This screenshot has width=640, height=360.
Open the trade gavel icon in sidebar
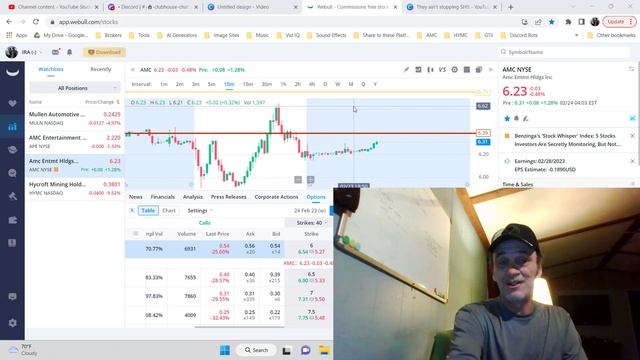click(x=13, y=196)
